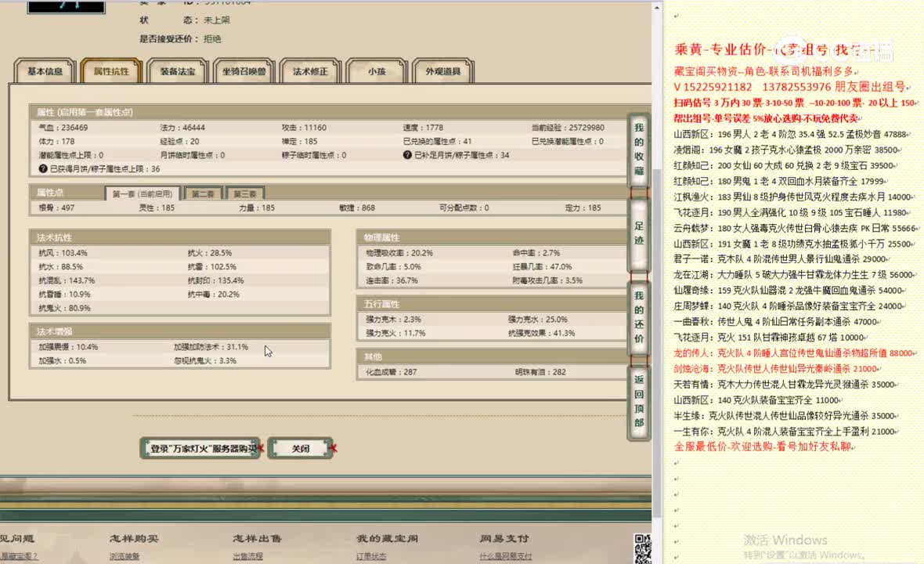Open the 基本信息 tab

click(x=45, y=71)
